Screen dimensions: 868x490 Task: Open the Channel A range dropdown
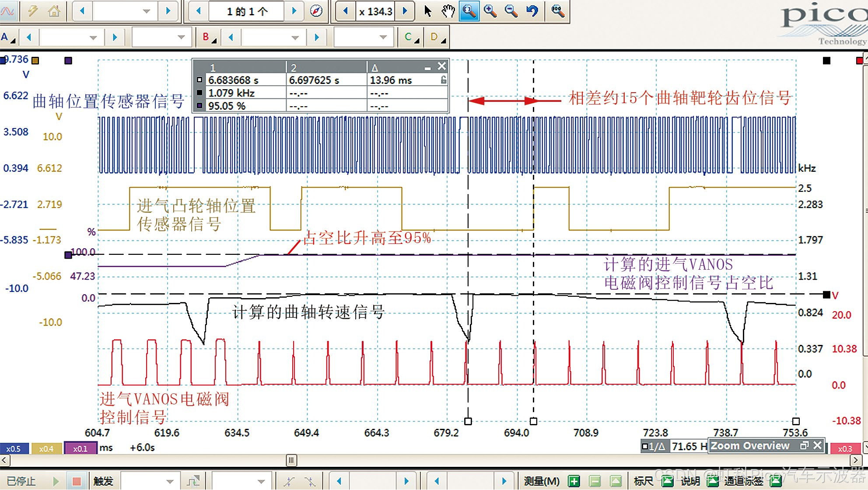[93, 38]
